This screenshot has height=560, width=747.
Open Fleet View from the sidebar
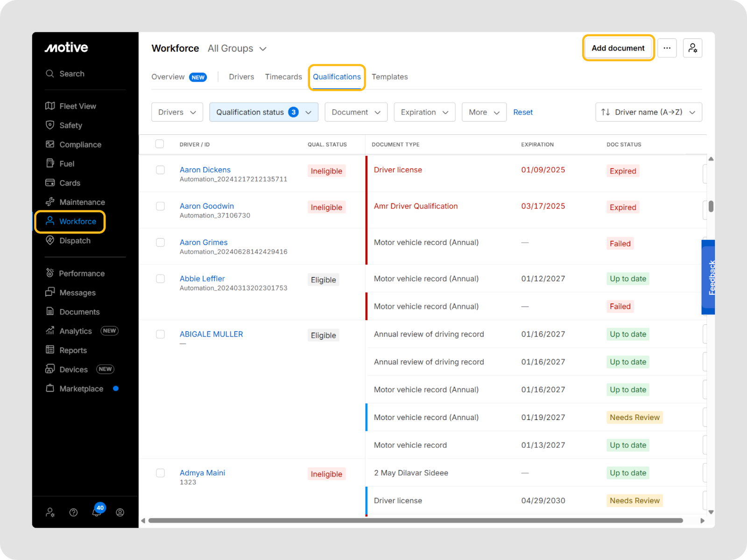pyautogui.click(x=78, y=106)
